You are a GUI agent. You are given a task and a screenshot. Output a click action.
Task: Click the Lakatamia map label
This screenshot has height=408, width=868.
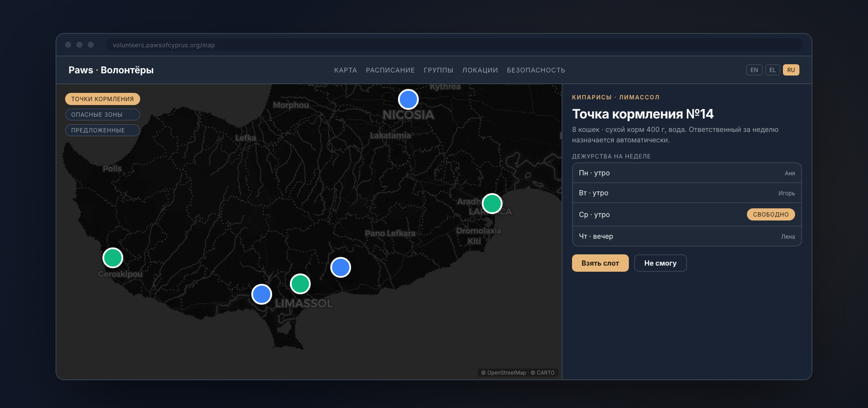(390, 135)
